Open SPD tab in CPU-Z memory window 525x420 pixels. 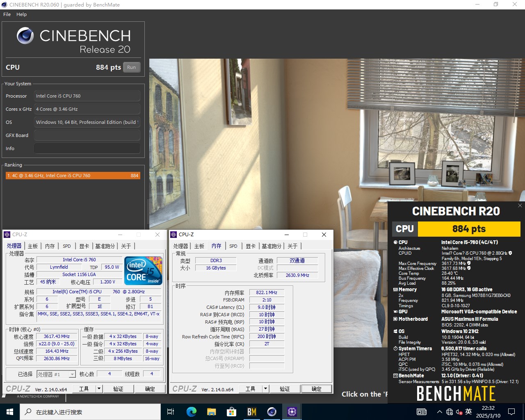(x=233, y=246)
